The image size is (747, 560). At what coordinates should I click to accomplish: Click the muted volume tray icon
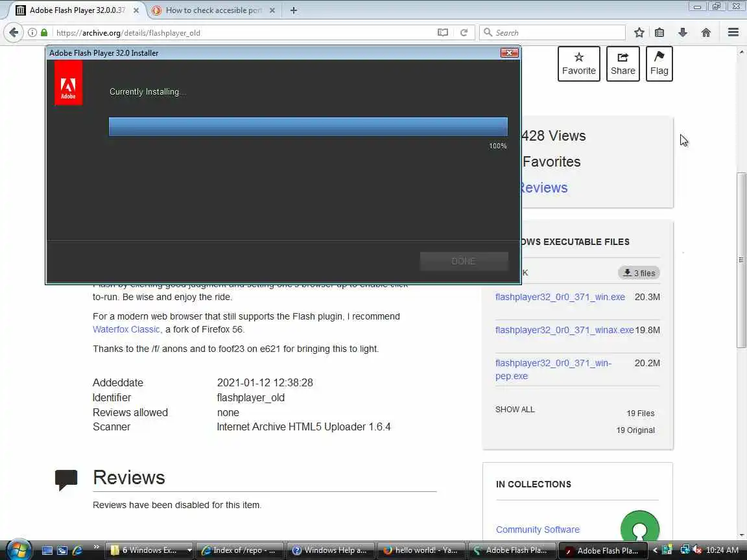tap(697, 550)
